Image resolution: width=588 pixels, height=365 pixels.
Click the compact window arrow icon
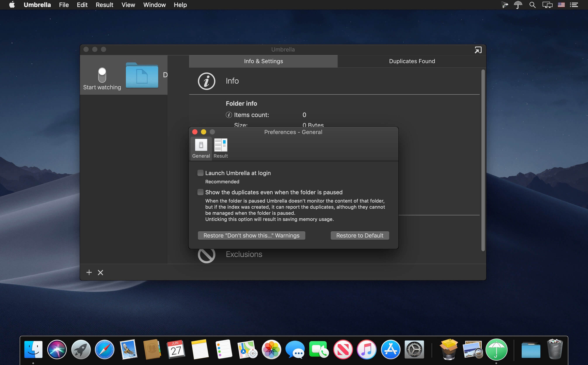click(x=478, y=50)
